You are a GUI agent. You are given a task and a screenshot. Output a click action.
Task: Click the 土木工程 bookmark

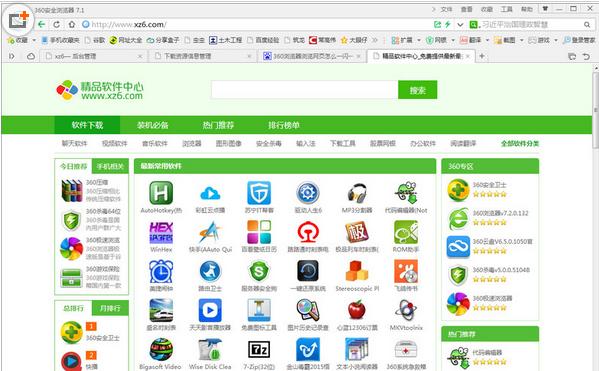pyautogui.click(x=226, y=40)
